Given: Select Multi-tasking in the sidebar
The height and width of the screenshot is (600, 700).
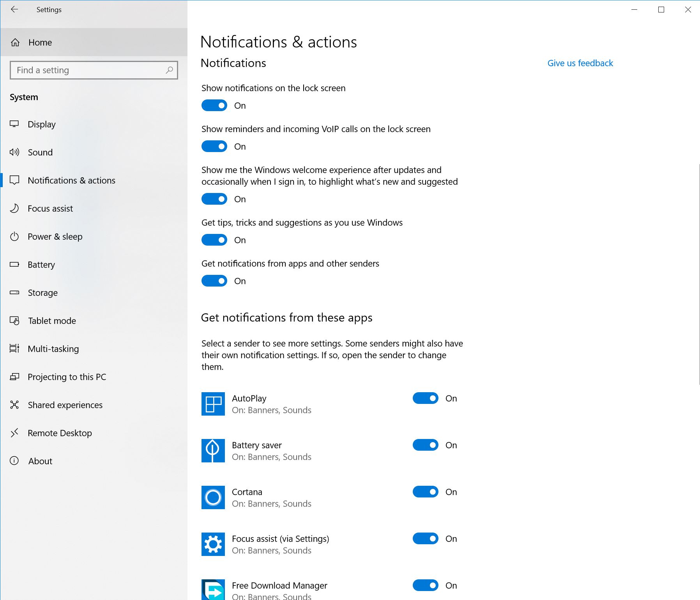Looking at the screenshot, I should tap(94, 349).
